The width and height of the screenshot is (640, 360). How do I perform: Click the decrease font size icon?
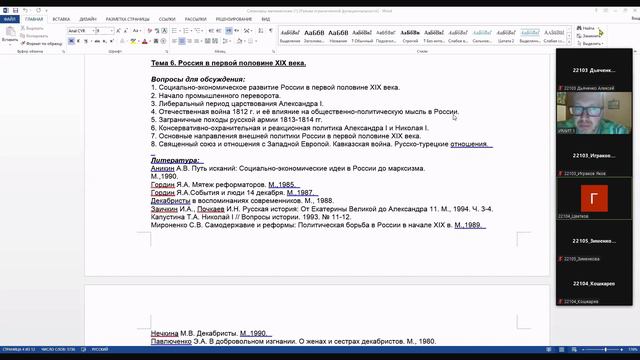(126, 31)
